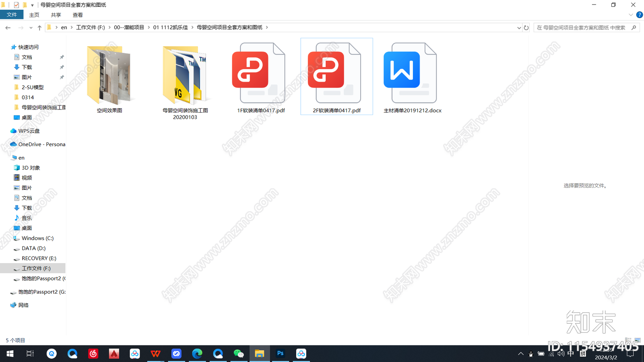Expand subfolders after 01 1112凯乐佳 breadcrumb
Image resolution: width=644 pixels, height=362 pixels.
pyautogui.click(x=192, y=27)
